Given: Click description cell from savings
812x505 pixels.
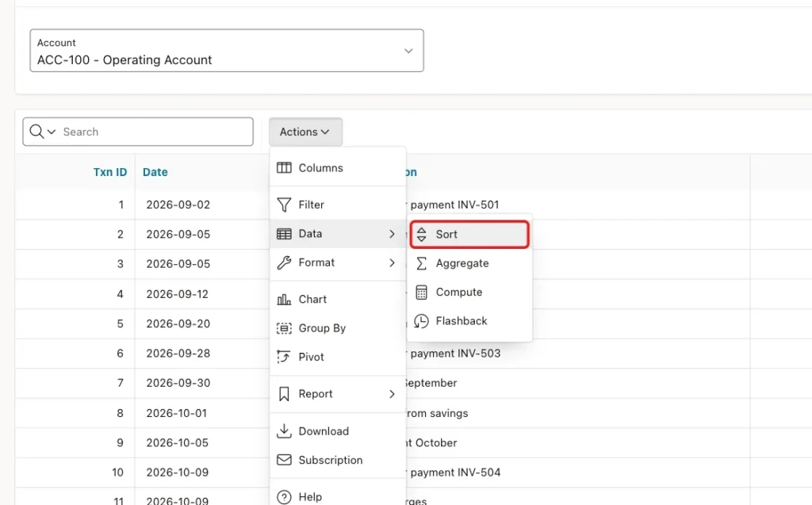Looking at the screenshot, I should pos(438,413).
